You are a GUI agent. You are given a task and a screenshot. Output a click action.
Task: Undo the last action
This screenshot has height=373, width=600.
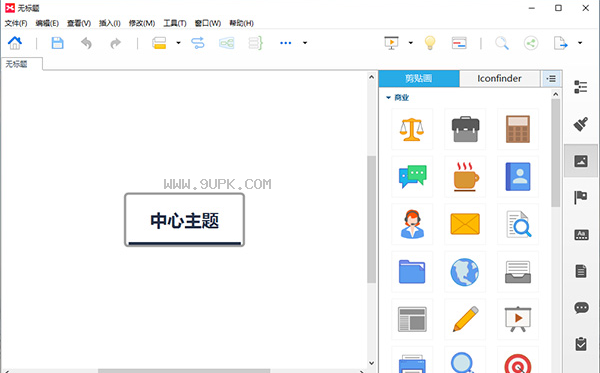[86, 43]
